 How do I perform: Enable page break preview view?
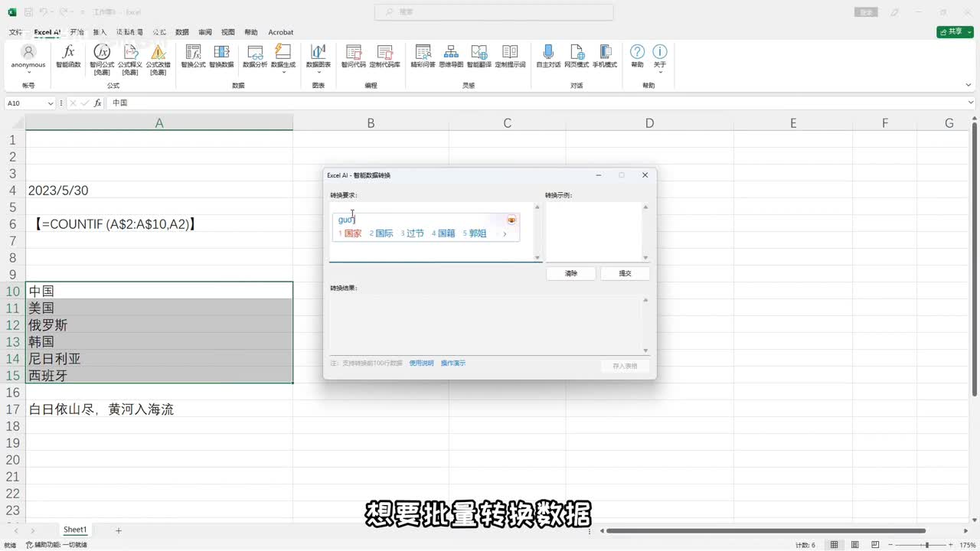pos(874,545)
